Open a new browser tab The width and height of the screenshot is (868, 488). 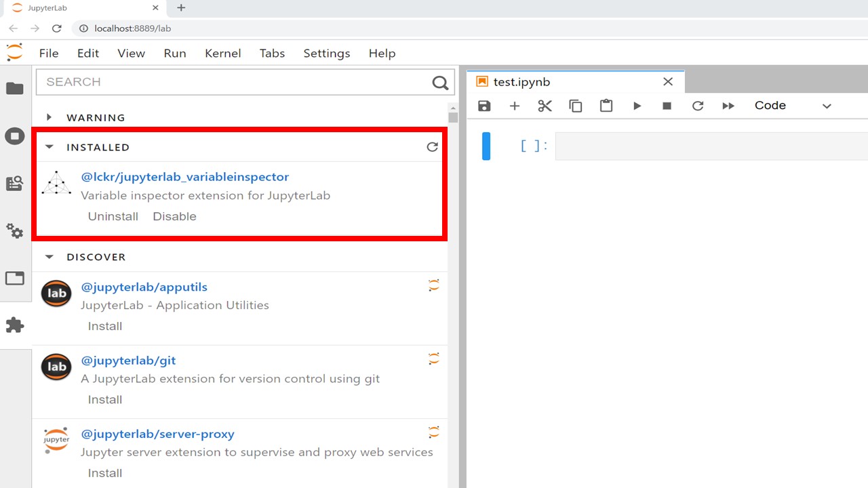coord(181,8)
